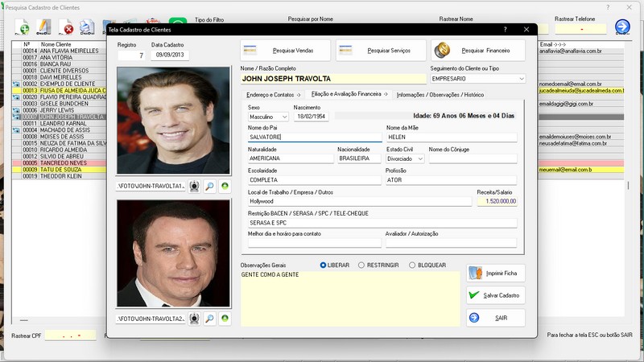Image resolution: width=644 pixels, height=362 pixels.
Task: Click Receita/Salario field with 1.520.000,00
Action: [x=497, y=202]
